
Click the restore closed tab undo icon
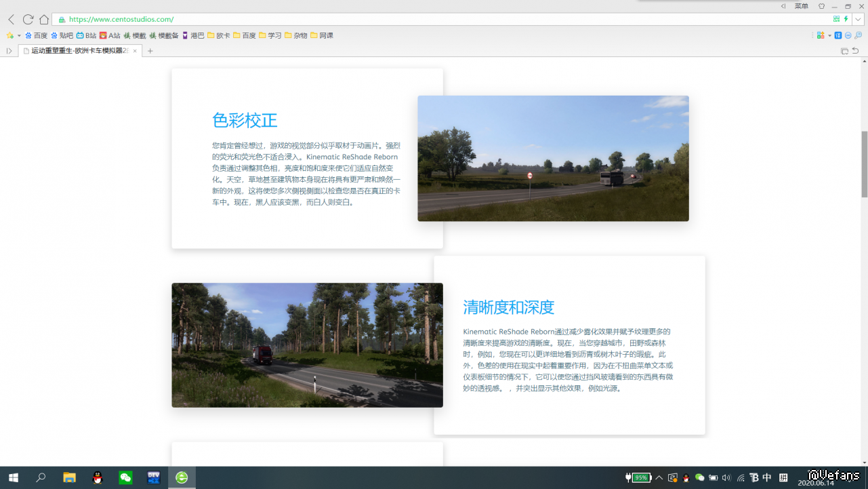(x=855, y=51)
